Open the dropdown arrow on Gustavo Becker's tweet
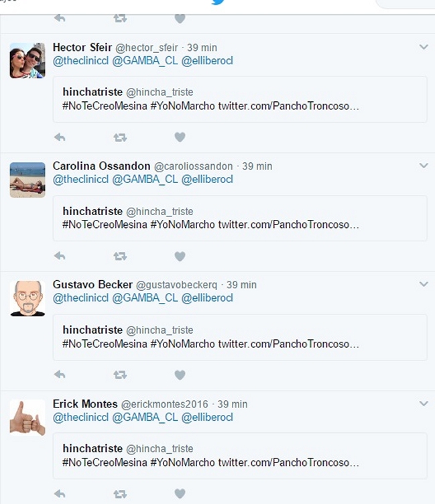The width and height of the screenshot is (435, 504). pos(423,284)
